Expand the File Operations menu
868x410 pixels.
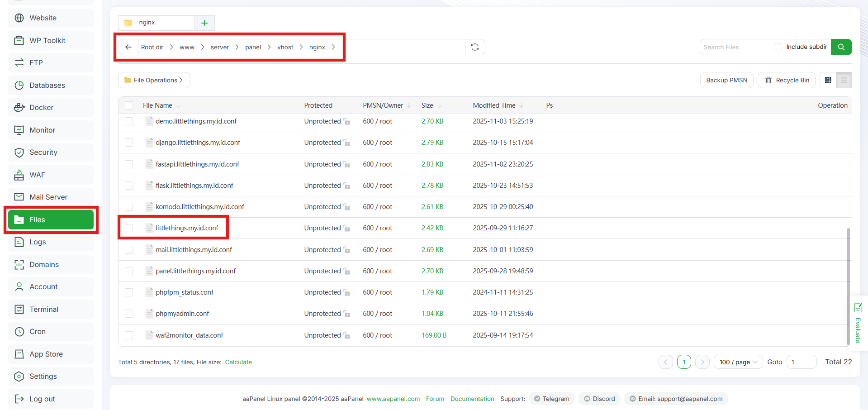click(154, 80)
